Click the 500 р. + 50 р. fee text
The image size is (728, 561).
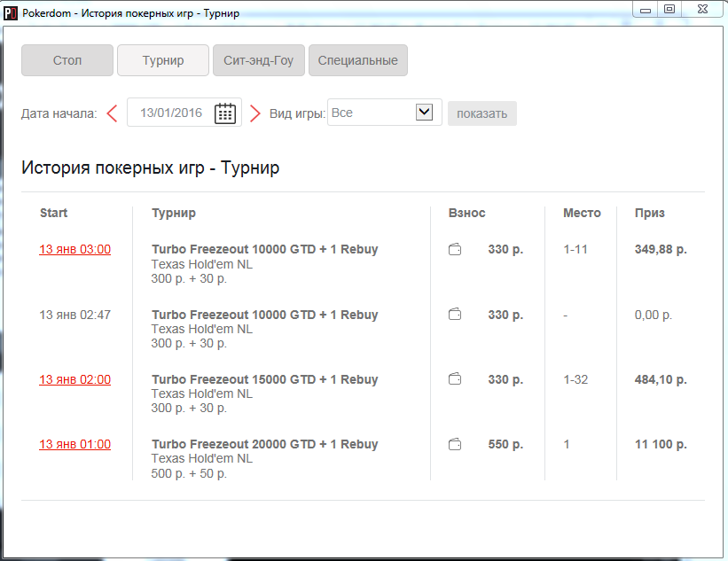pyautogui.click(x=189, y=474)
